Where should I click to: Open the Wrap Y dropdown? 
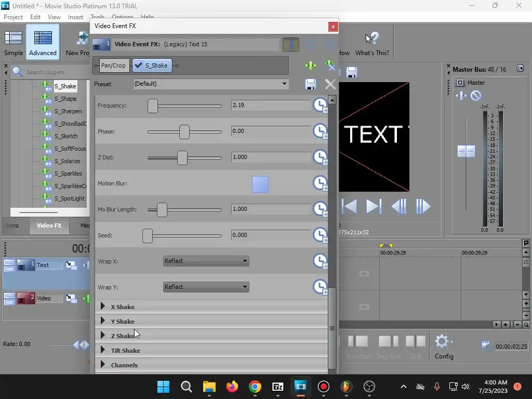pos(206,287)
